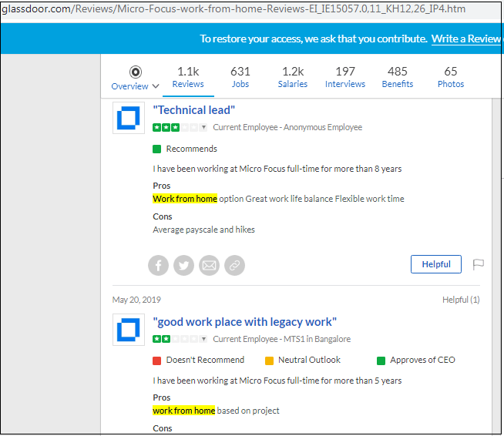Flag the Technical lead review
The image size is (504, 436).
tap(479, 264)
